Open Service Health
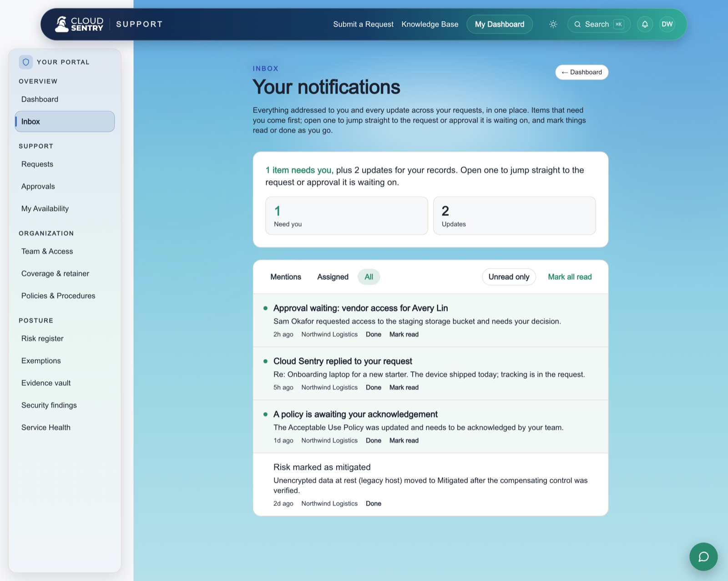 tap(65, 428)
